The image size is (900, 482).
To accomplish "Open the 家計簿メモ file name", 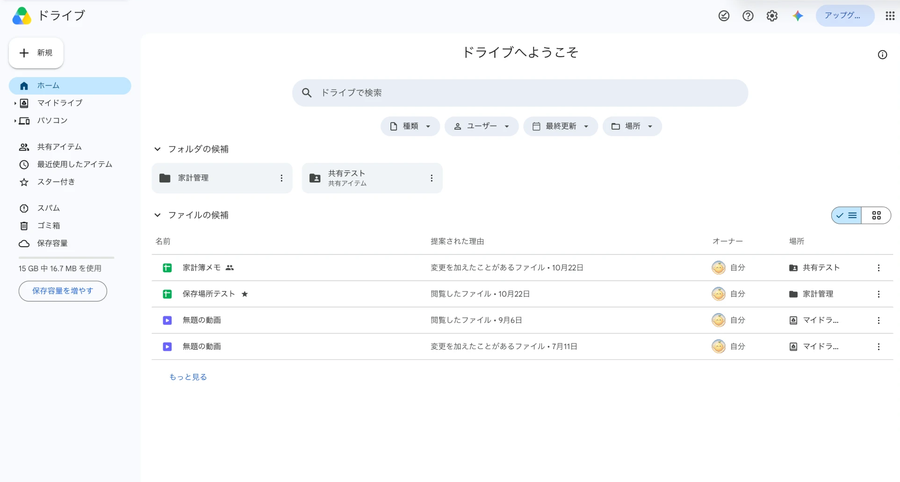I will pos(201,267).
